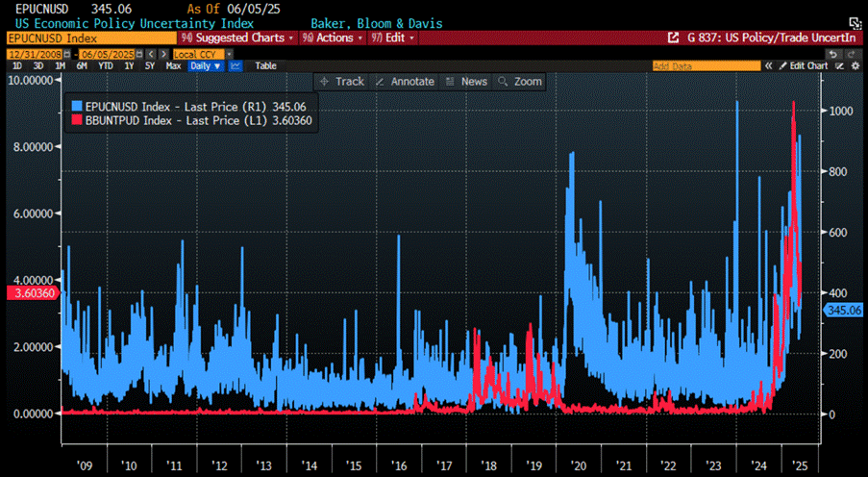Click the Baker, Bloom & Davis source text
This screenshot has width=868, height=477.
tap(377, 23)
